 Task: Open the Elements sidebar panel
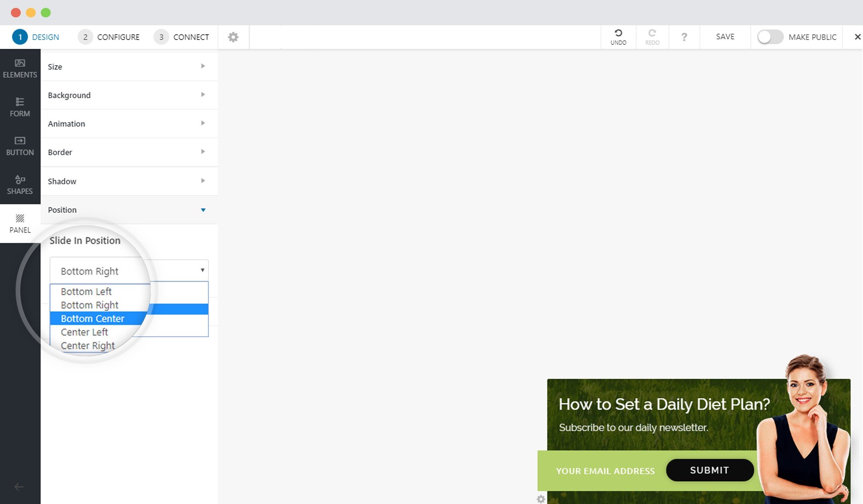pos(20,68)
